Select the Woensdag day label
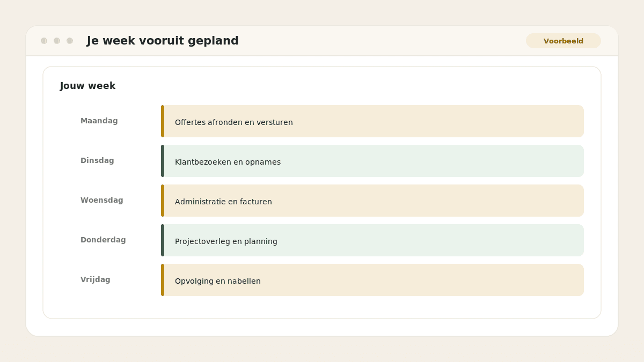The width and height of the screenshot is (644, 362). tap(102, 200)
